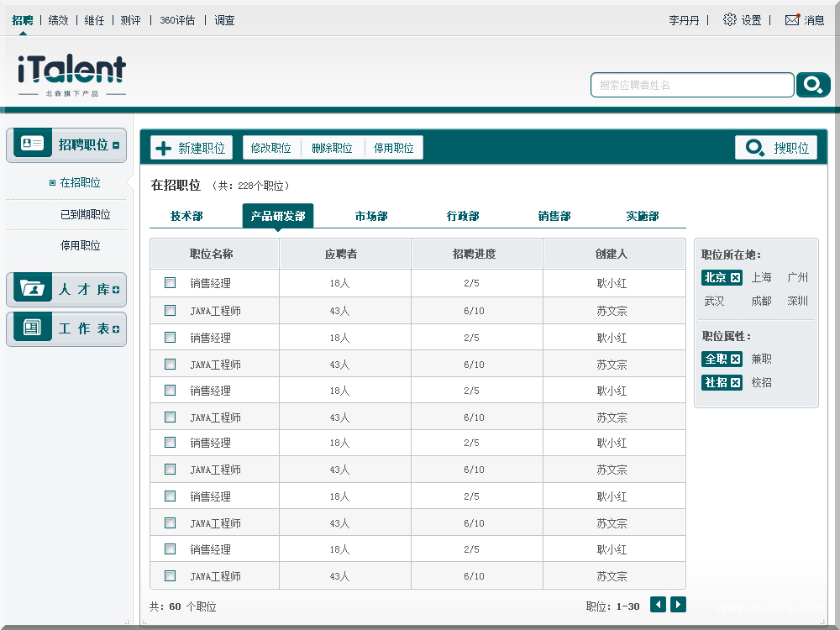Click the magnifier icon on 搜职位

[x=755, y=147]
